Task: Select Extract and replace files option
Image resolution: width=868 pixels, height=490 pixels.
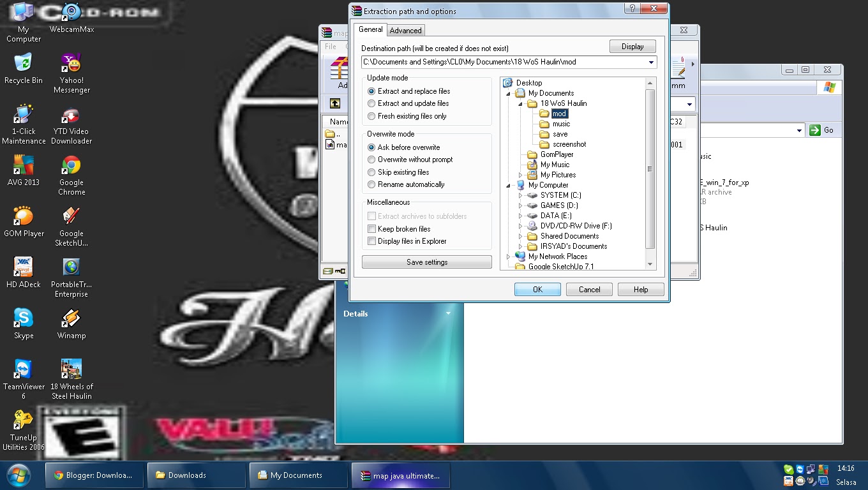Action: point(371,91)
